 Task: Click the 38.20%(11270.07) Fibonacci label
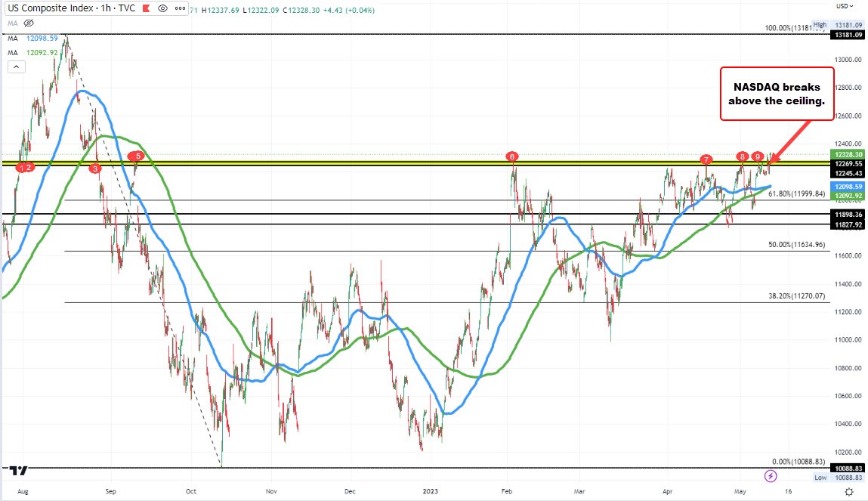(796, 295)
